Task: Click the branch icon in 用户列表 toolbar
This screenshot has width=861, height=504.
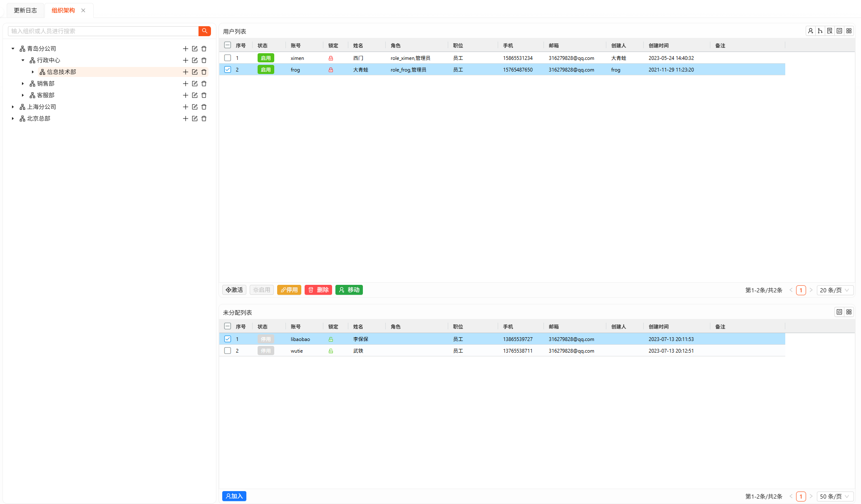Action: tap(820, 31)
